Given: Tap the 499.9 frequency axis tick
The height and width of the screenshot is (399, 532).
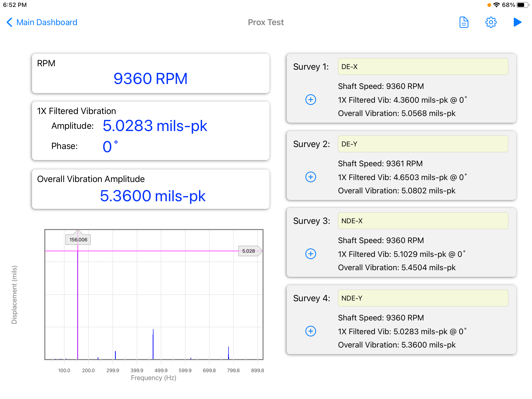Looking at the screenshot, I should coord(161,370).
